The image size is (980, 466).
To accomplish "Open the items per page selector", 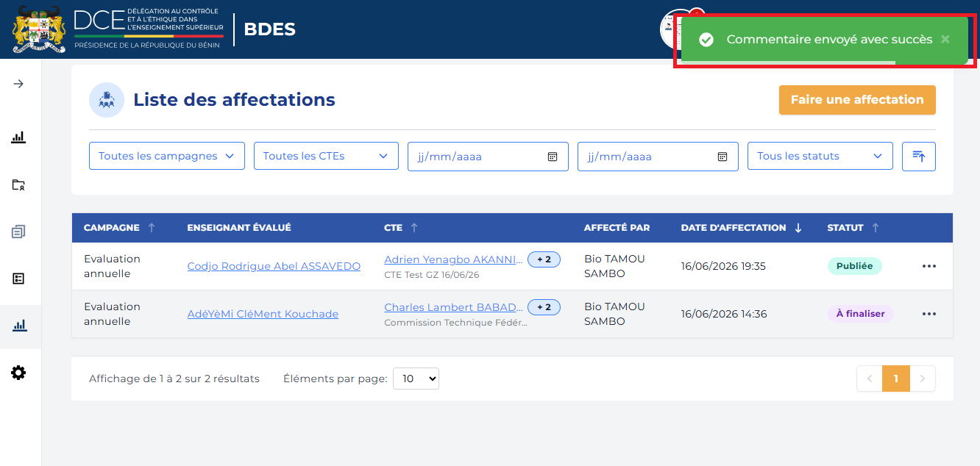I will coord(416,379).
